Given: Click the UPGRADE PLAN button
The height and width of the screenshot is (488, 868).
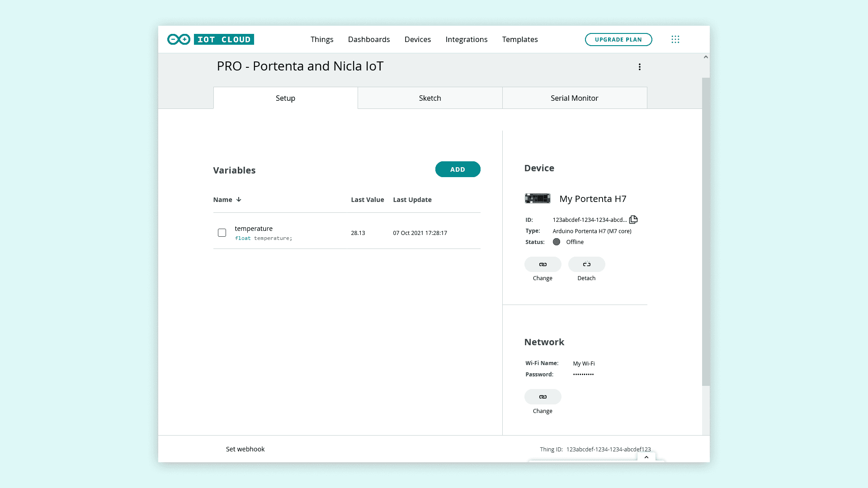Looking at the screenshot, I should 618,39.
